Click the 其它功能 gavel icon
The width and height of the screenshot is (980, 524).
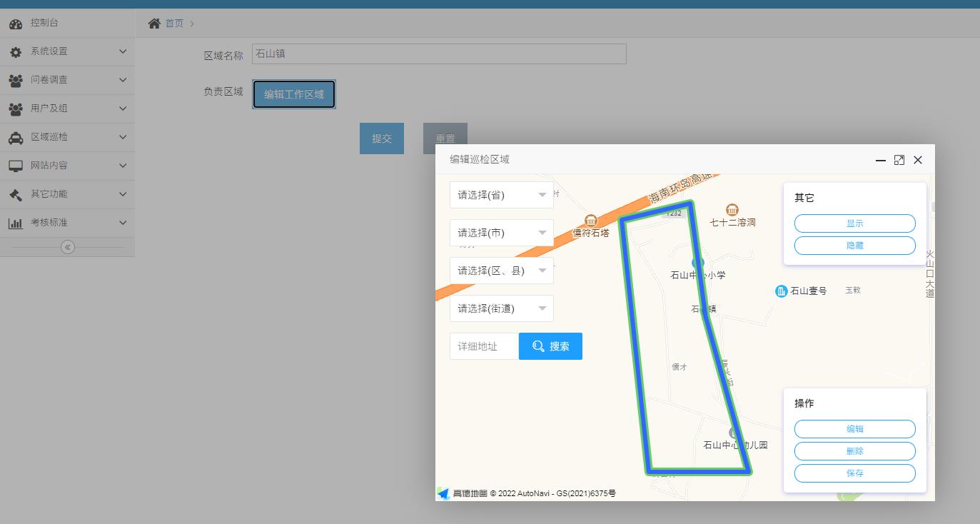point(16,195)
